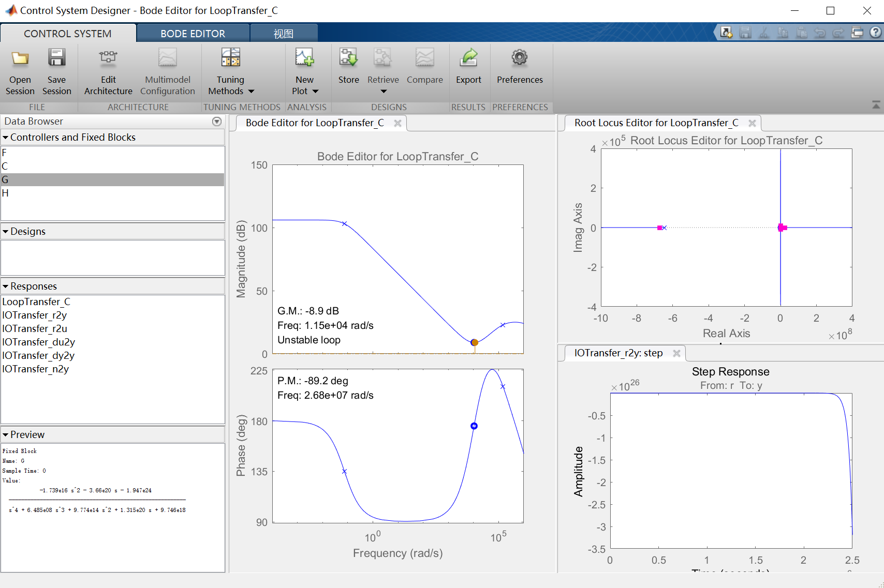Click the new shortcut icon in quick access toolbar
884x588 pixels.
pos(726,33)
